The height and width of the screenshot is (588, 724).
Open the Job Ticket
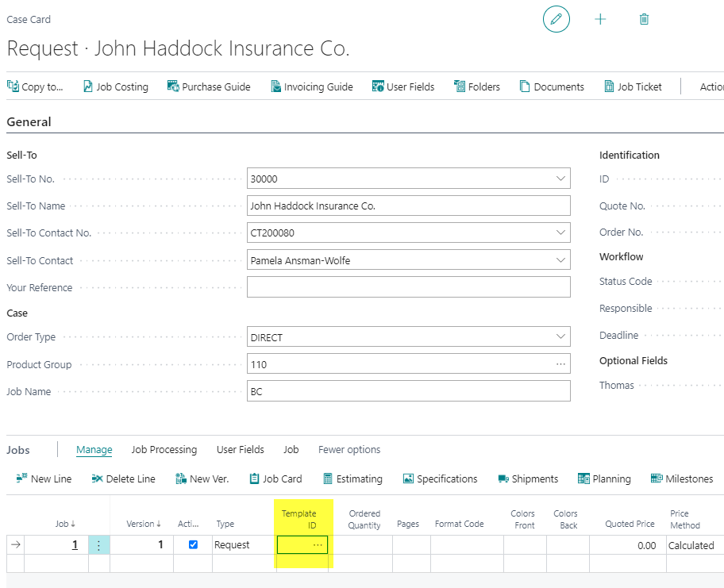(633, 86)
